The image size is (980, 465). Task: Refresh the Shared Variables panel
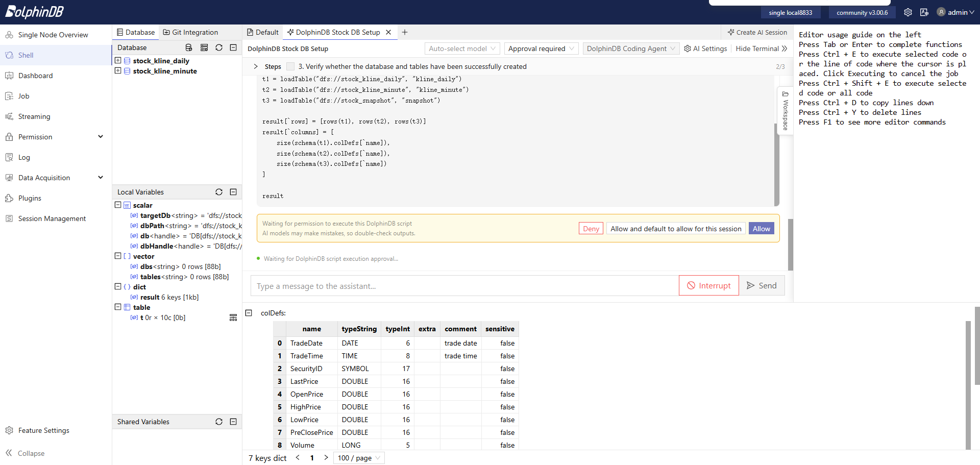click(219, 422)
